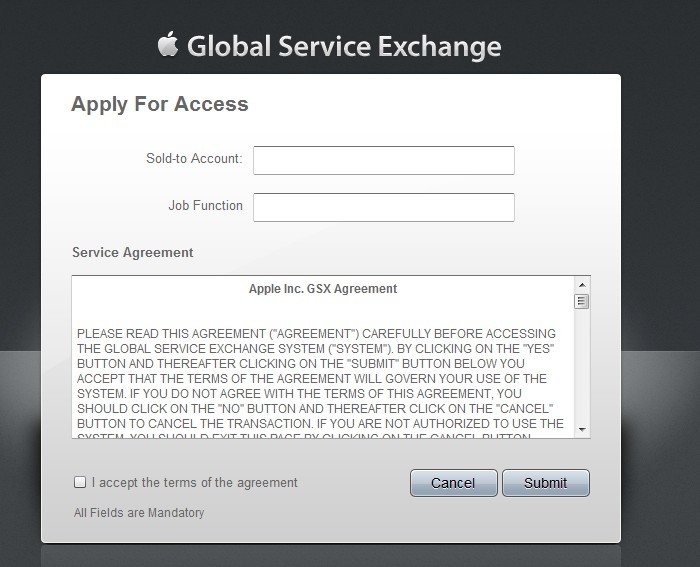This screenshot has width=700, height=567.
Task: Click the 'I accept the terms of the agreement' label
Action: pos(195,483)
